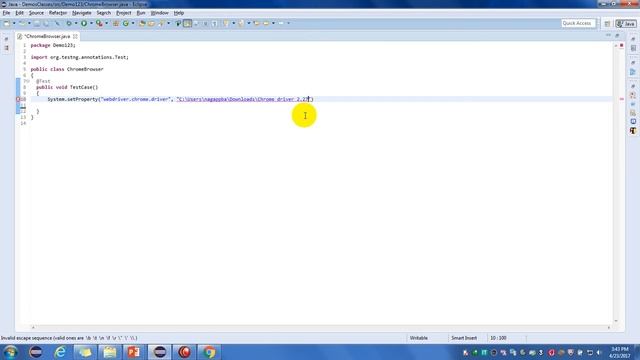Image resolution: width=640 pixels, height=360 pixels.
Task: Expand the Debug dropdown arrow
Action: (x=76, y=23)
